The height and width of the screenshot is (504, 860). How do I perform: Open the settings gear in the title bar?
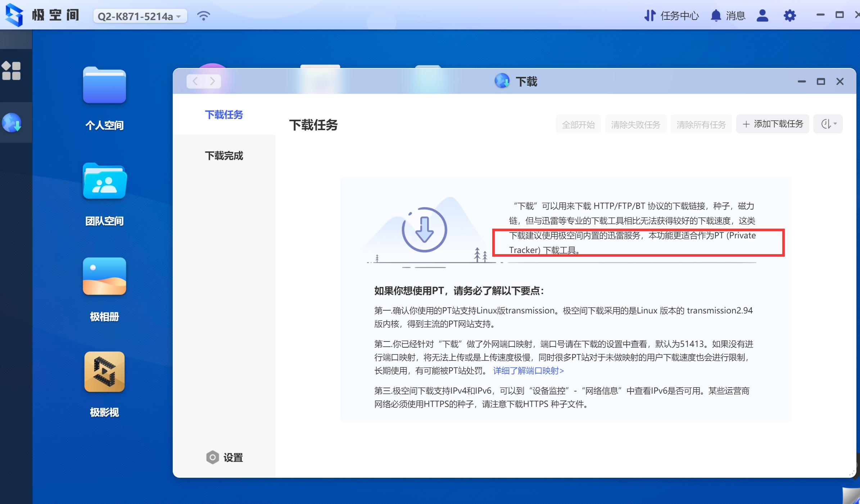[x=790, y=16]
